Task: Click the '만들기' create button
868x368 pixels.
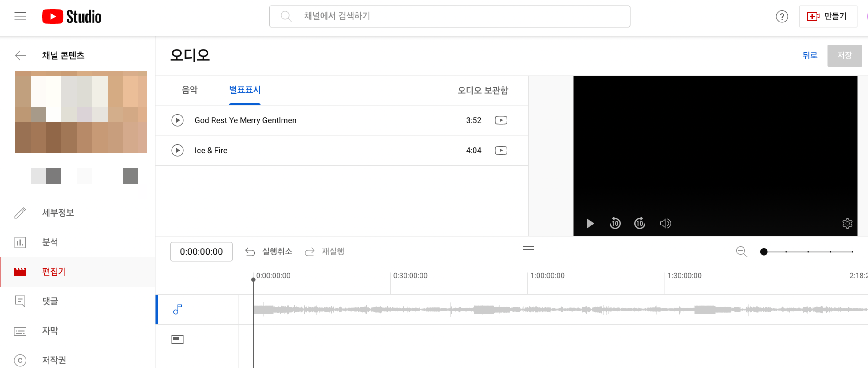Action: click(x=828, y=16)
